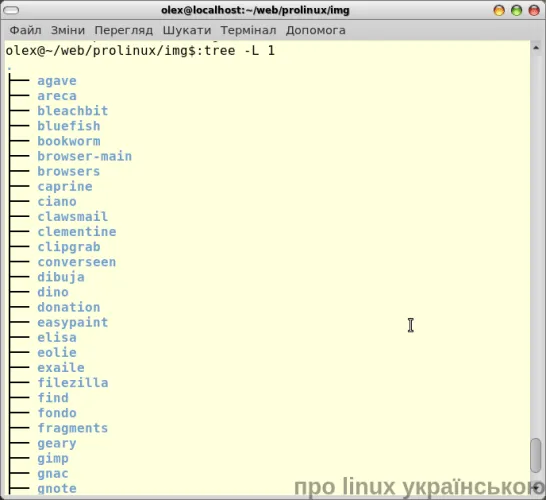
Task: Click the agave directory entry
Action: (57, 81)
